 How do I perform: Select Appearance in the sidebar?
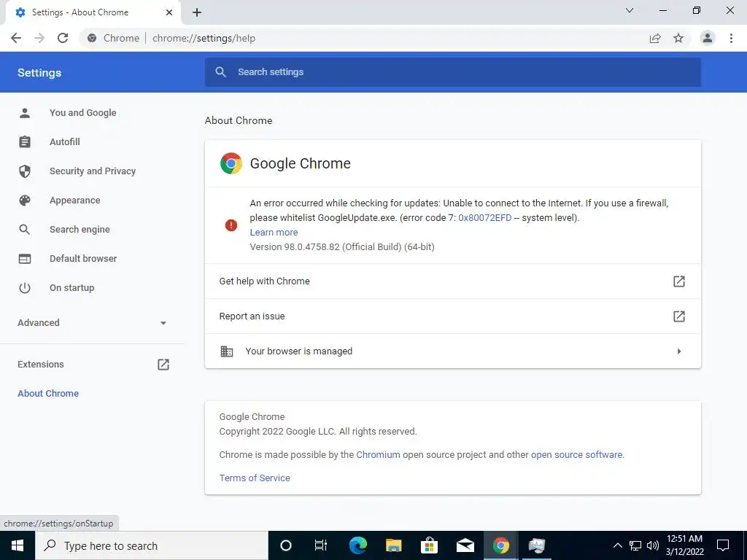(75, 201)
